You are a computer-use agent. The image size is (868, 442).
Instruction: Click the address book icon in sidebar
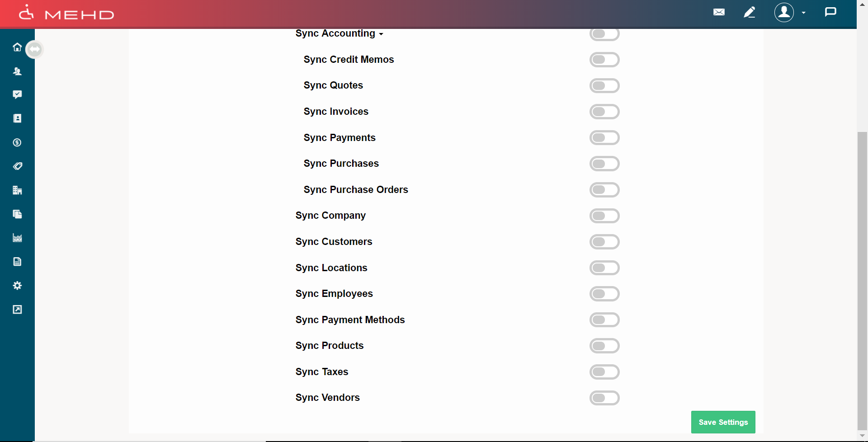click(17, 118)
